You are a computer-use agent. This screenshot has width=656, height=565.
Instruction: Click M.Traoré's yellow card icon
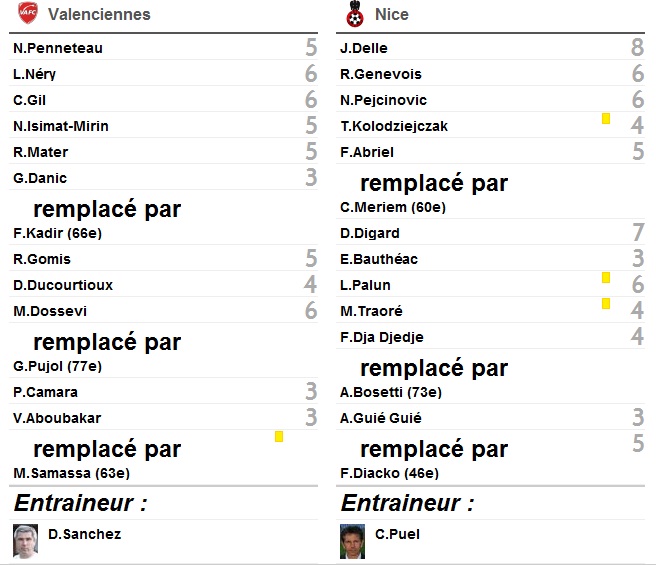pyautogui.click(x=606, y=304)
